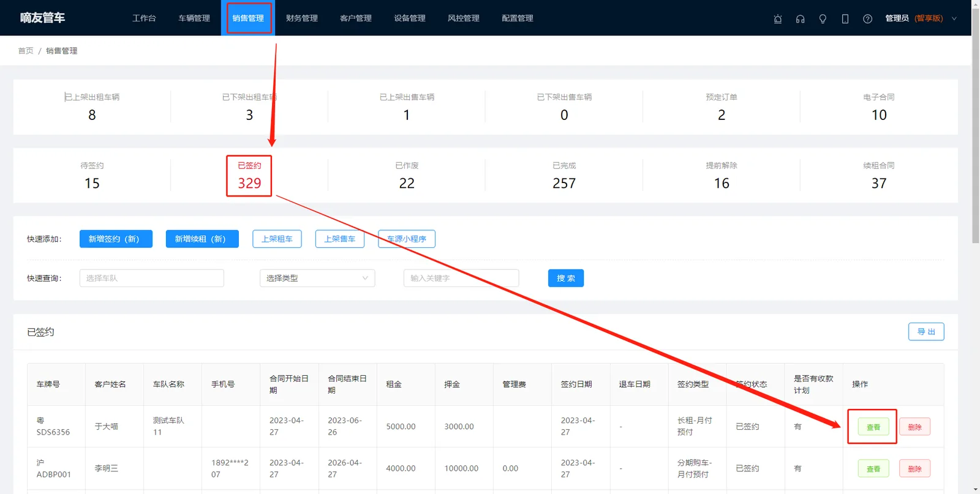980x494 pixels.
Task: View contract for 沪ADBP001 row
Action: pyautogui.click(x=873, y=469)
